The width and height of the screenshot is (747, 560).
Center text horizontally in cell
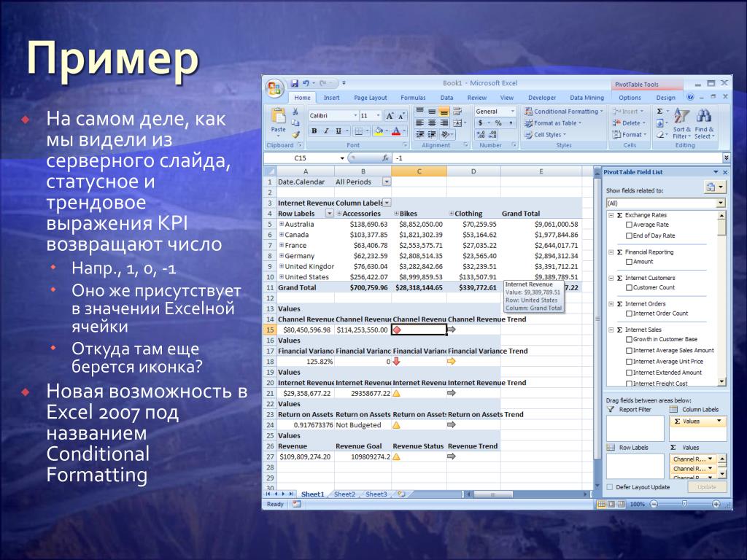coord(432,123)
